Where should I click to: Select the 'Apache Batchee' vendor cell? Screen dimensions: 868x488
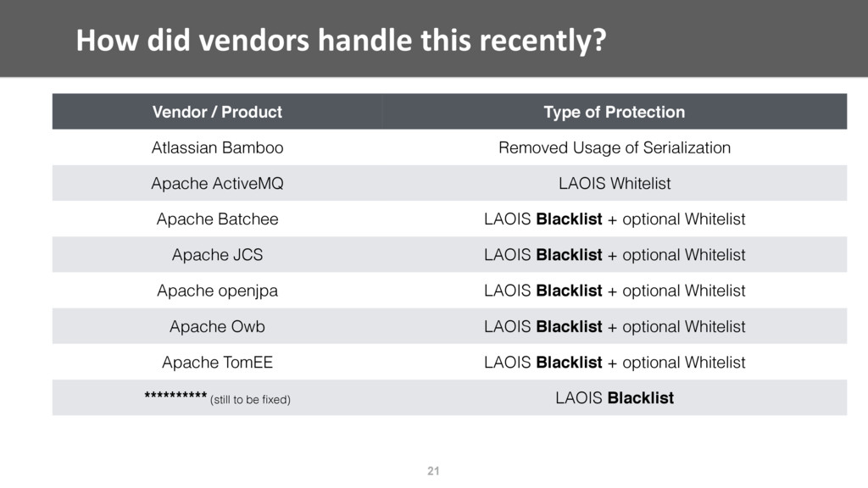point(217,219)
